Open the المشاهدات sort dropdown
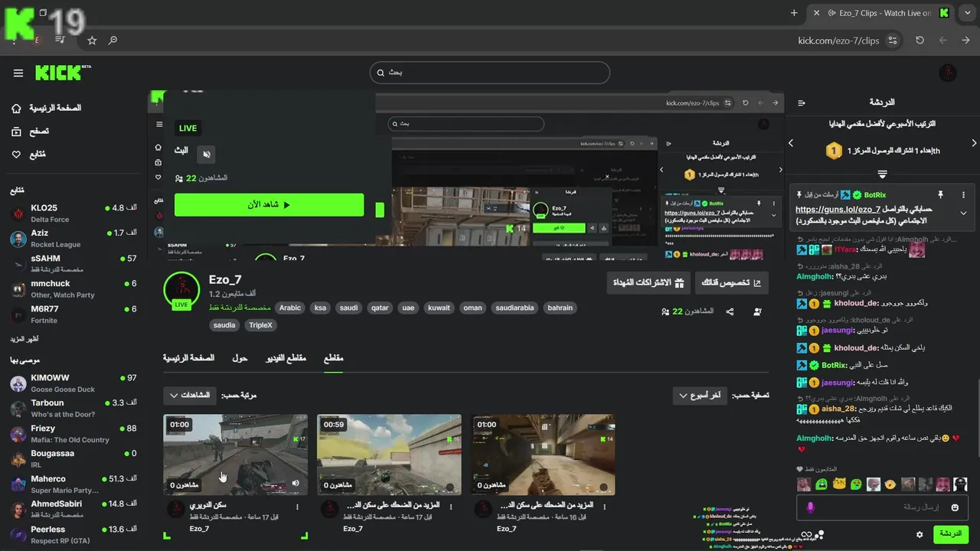Image resolution: width=980 pixels, height=551 pixels. 190,396
